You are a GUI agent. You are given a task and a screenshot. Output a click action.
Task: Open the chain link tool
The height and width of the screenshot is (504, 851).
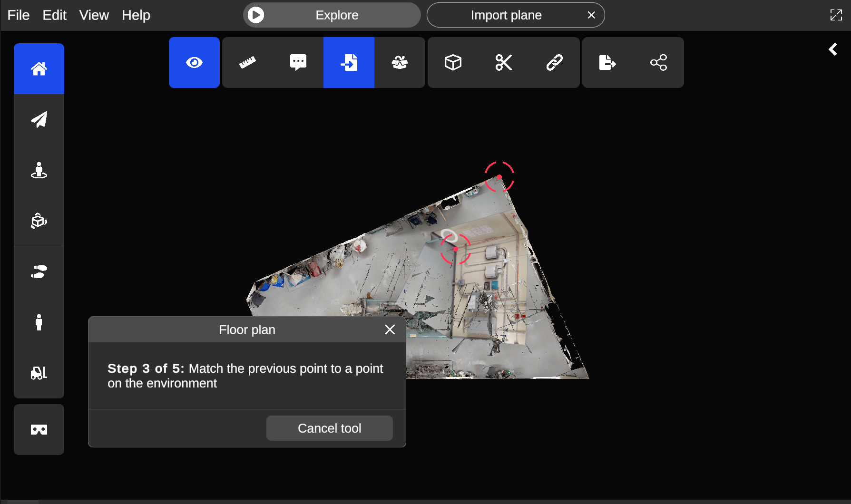click(x=554, y=63)
